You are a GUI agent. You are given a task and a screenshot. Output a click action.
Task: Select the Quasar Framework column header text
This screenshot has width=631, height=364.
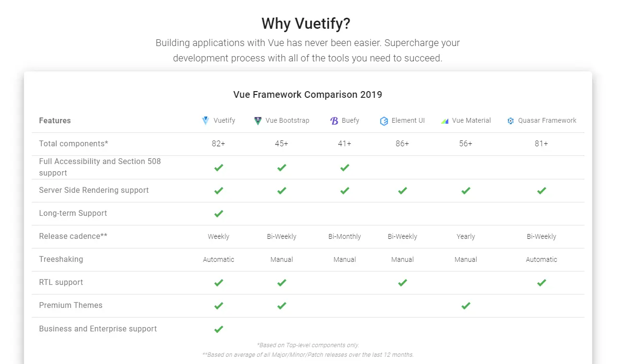coord(547,121)
